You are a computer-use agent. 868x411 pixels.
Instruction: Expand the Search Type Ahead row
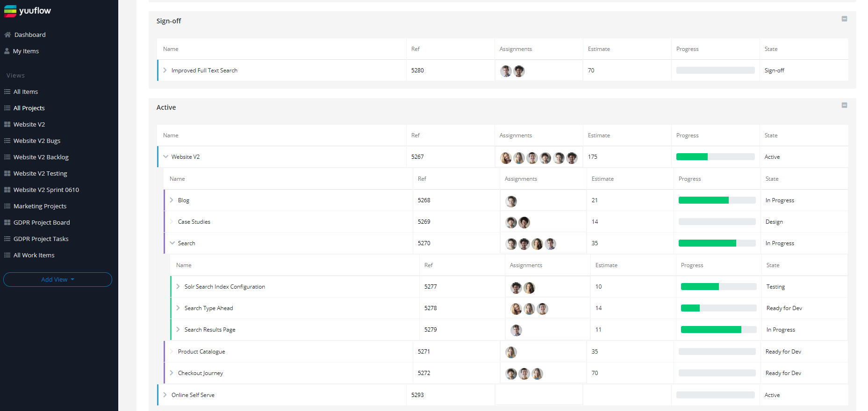tap(178, 308)
